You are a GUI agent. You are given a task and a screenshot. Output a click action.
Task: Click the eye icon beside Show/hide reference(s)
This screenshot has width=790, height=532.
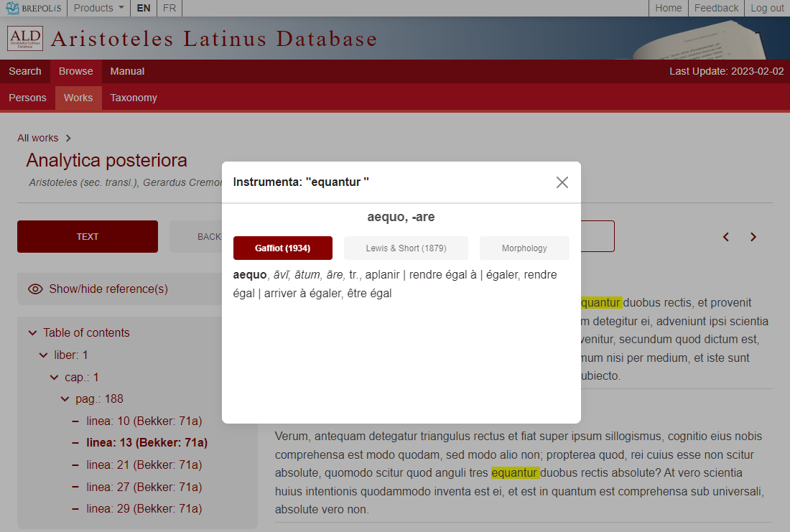(35, 289)
